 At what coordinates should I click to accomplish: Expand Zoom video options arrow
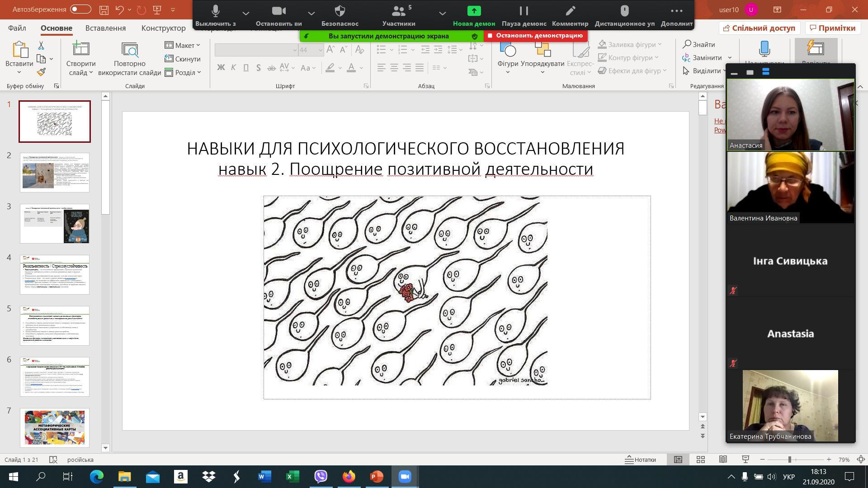tap(311, 13)
